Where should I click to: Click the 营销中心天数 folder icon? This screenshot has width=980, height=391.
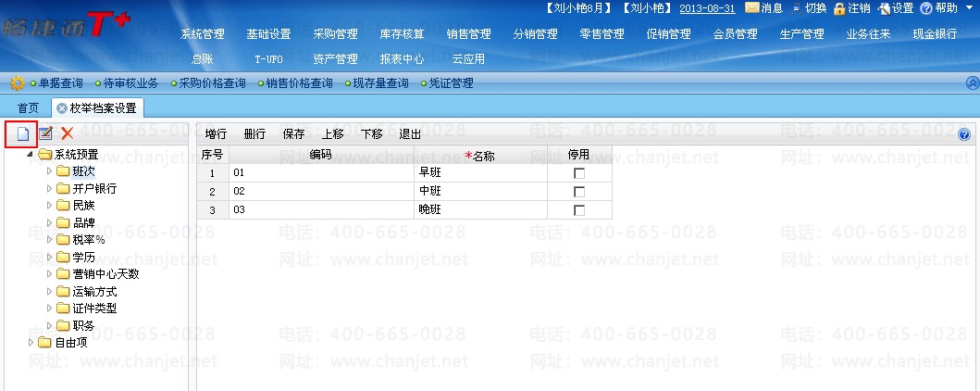click(63, 274)
